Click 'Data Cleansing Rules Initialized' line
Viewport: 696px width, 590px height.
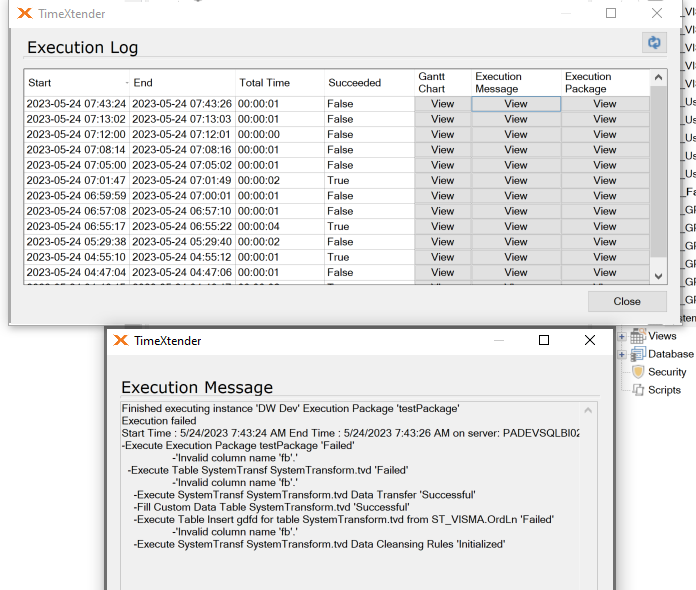(x=320, y=544)
